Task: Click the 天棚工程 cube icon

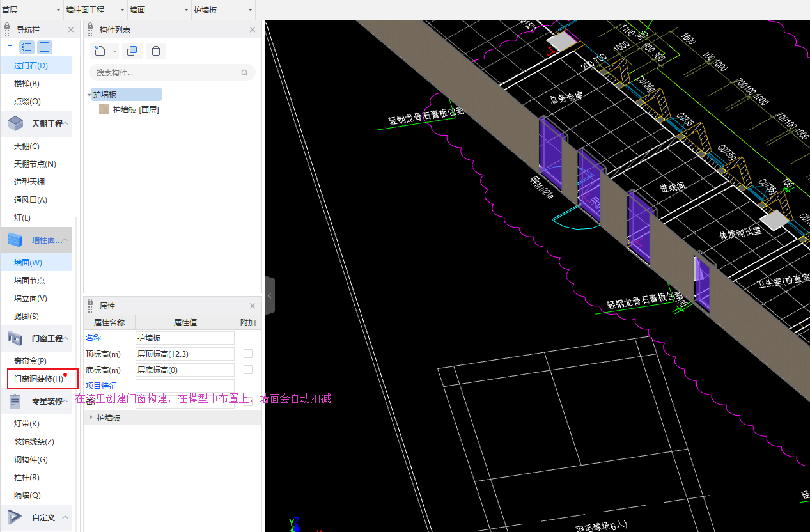Action: (x=15, y=123)
